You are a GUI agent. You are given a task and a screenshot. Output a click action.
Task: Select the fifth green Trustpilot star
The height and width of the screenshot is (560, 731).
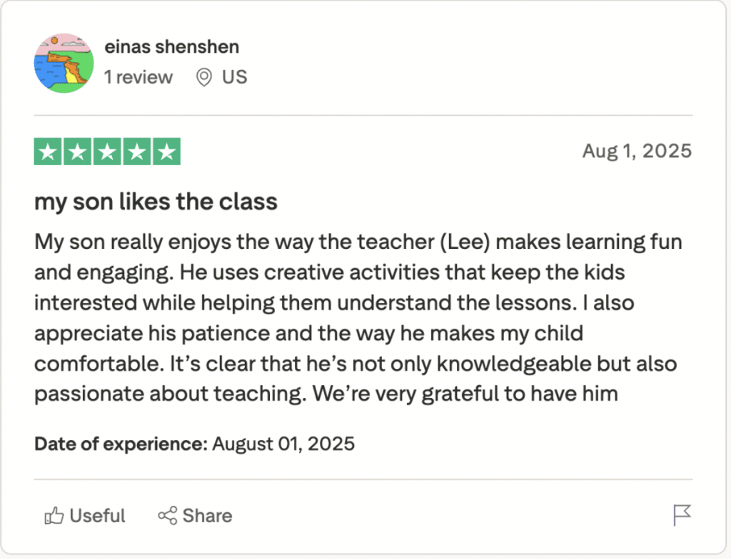[166, 151]
